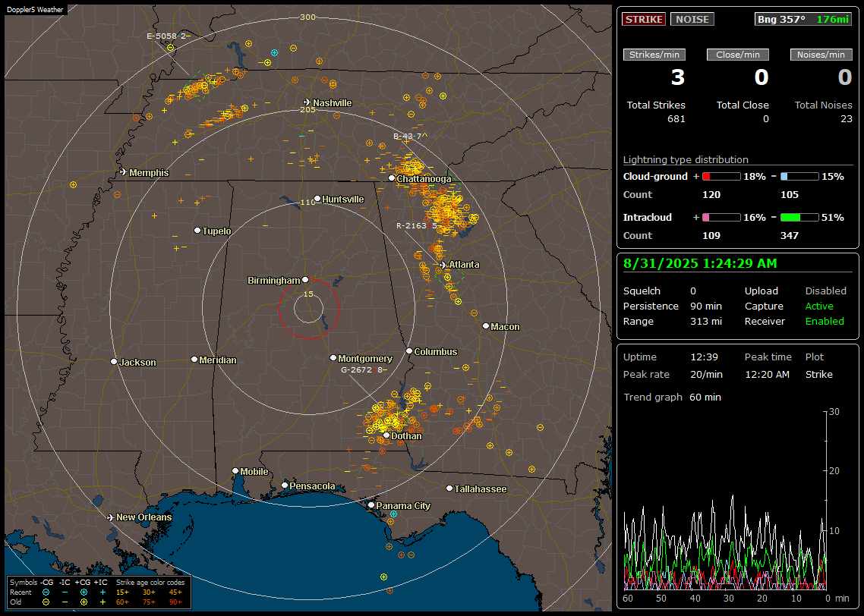Viewport: 864px width, 616px height.
Task: Click the Strikes/min label button
Action: [x=654, y=55]
